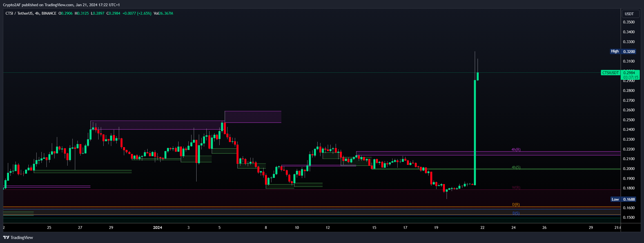Click the 12 date marker on time axis
The image size is (644, 243).
(x=328, y=227)
